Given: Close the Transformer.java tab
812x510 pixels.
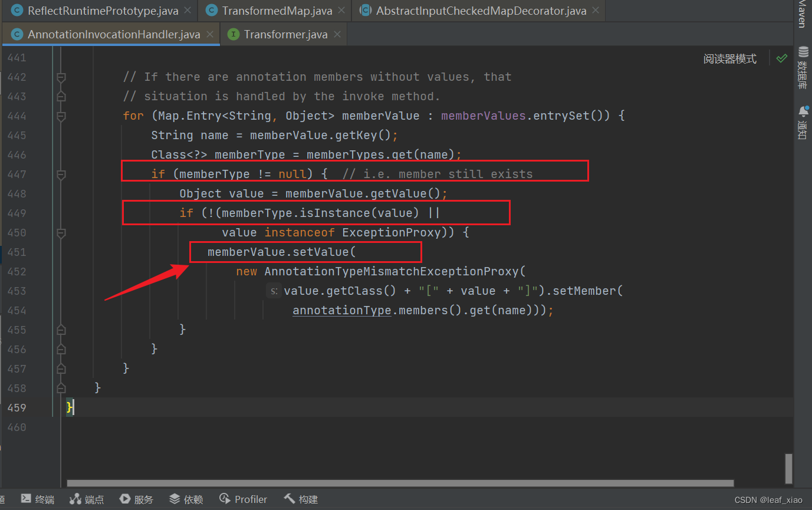Looking at the screenshot, I should [x=337, y=34].
